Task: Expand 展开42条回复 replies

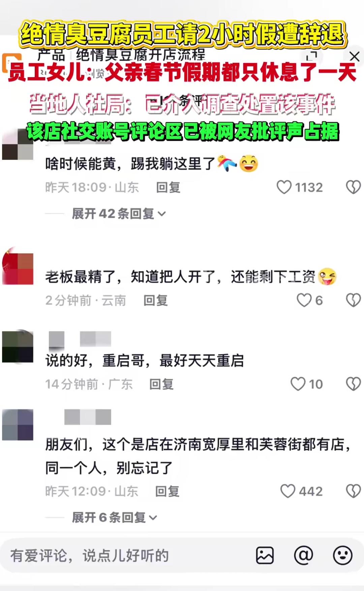Action: click(119, 214)
